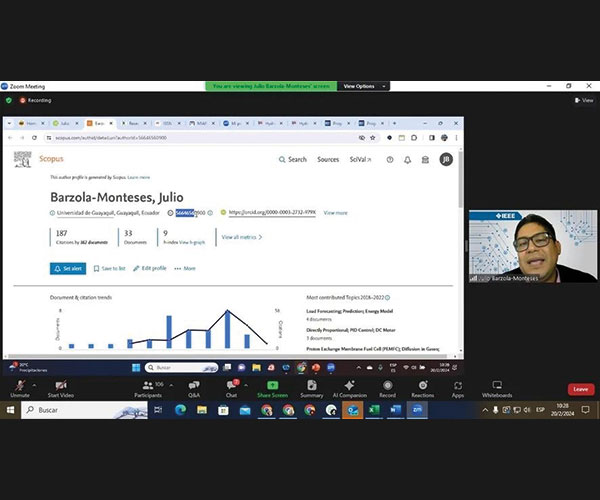Switch to the MAP tab in Chrome
Screen dimensions: 600x500
(202, 123)
